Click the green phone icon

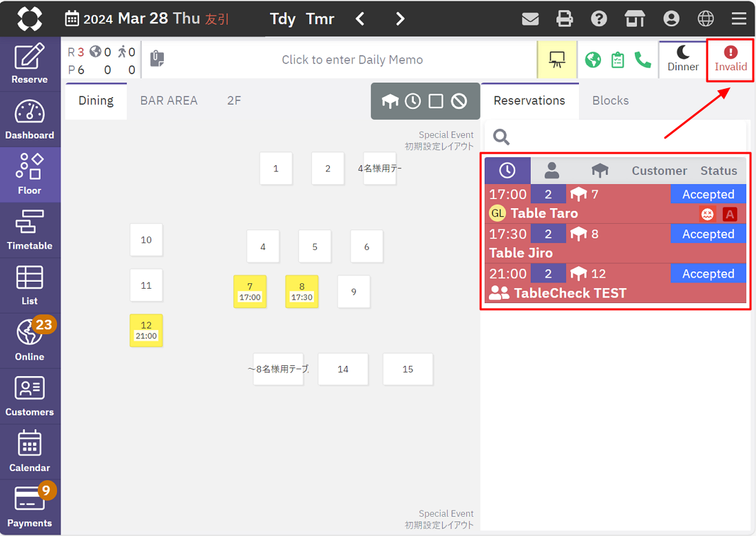pyautogui.click(x=643, y=60)
